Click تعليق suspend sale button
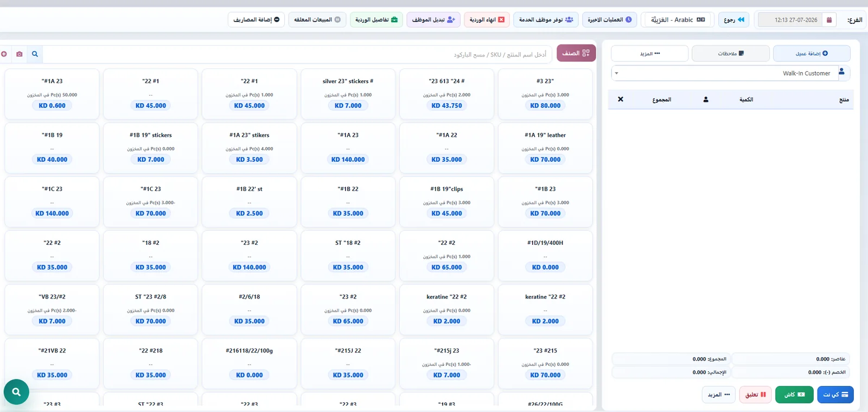Screen dimensions: 868x412 point(755,395)
